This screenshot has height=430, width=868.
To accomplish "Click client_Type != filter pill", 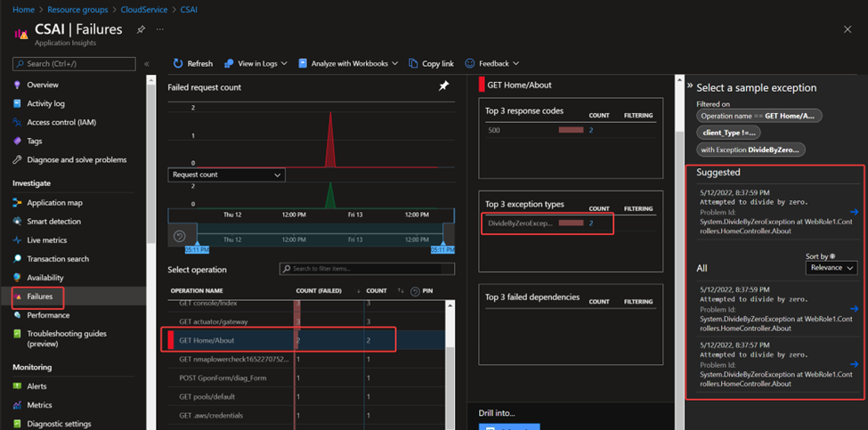I will [728, 133].
